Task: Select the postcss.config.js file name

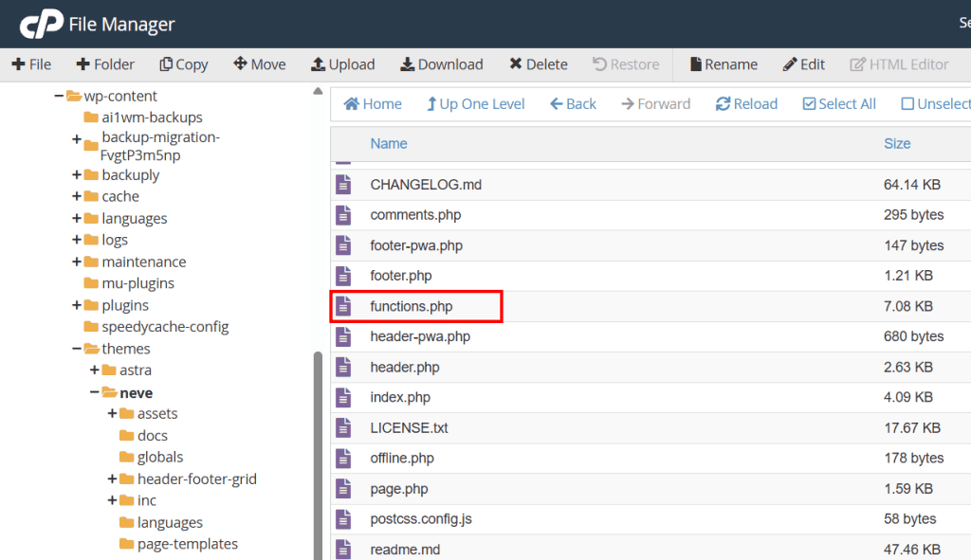Action: pyautogui.click(x=421, y=519)
